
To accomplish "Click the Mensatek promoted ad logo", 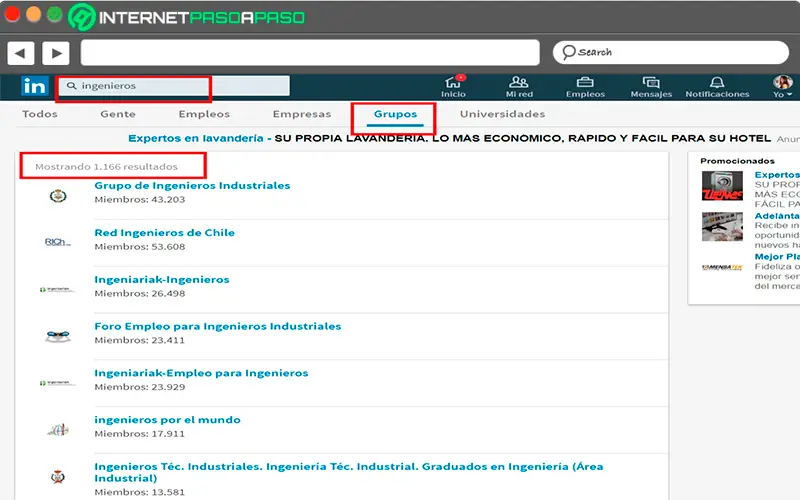I will tap(722, 267).
